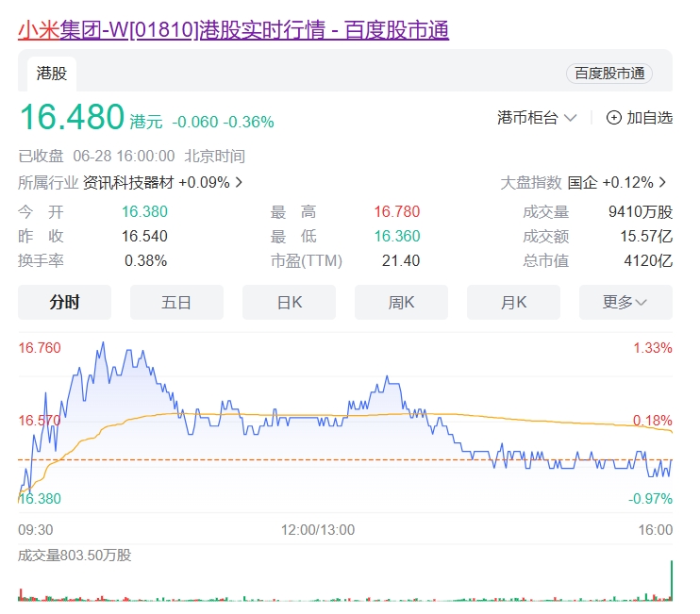Screen dimensions: 700x614
Task: Click the 加自选 label
Action: click(x=649, y=118)
